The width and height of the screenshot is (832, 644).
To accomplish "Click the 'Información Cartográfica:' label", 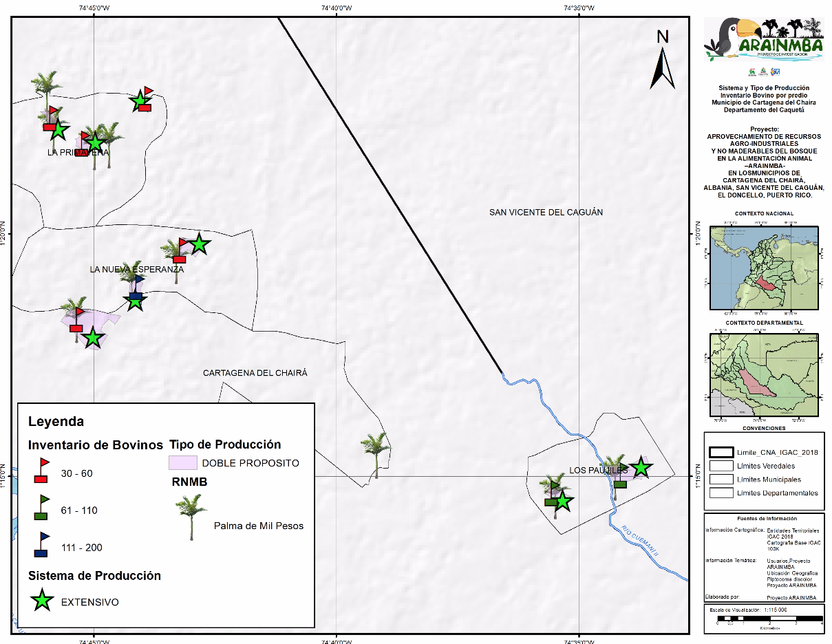I will (x=734, y=531).
